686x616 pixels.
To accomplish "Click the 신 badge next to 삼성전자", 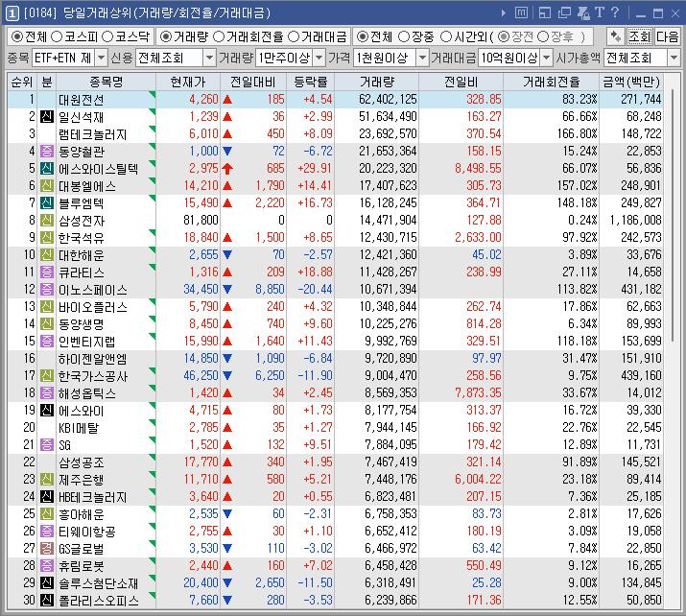I will [47, 220].
